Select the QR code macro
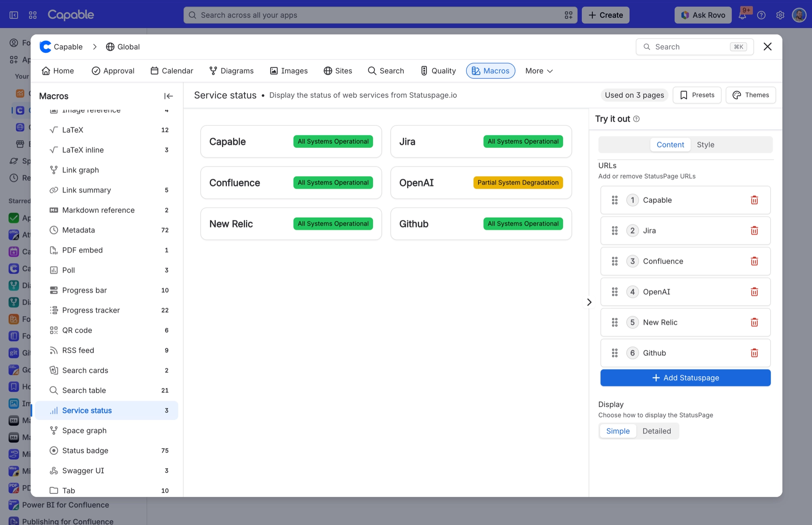The width and height of the screenshot is (812, 525). coord(106,330)
